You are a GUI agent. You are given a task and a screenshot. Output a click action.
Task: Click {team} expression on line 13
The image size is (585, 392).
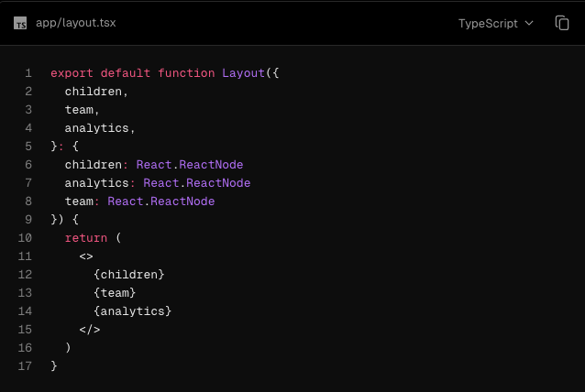[115, 293]
